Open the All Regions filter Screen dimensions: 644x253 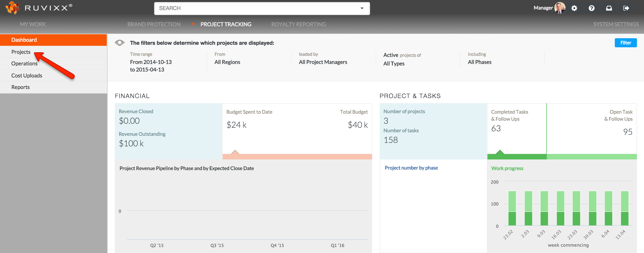[227, 62]
